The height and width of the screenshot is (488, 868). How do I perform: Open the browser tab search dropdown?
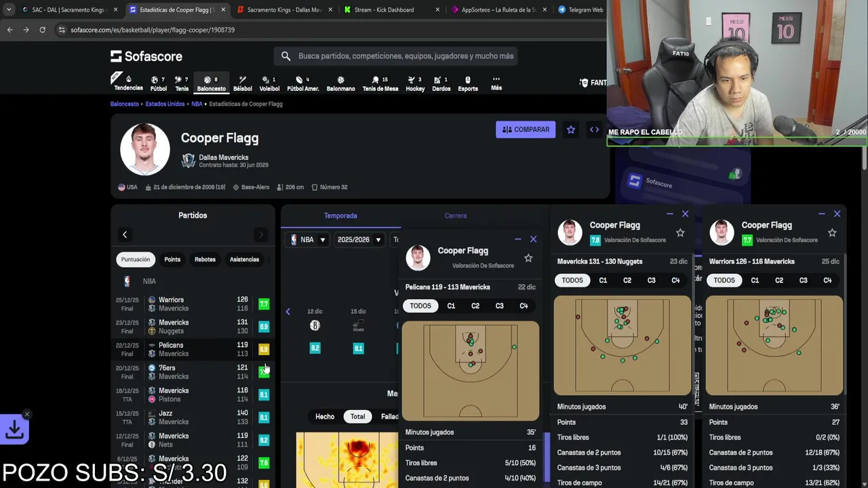coord(8,9)
